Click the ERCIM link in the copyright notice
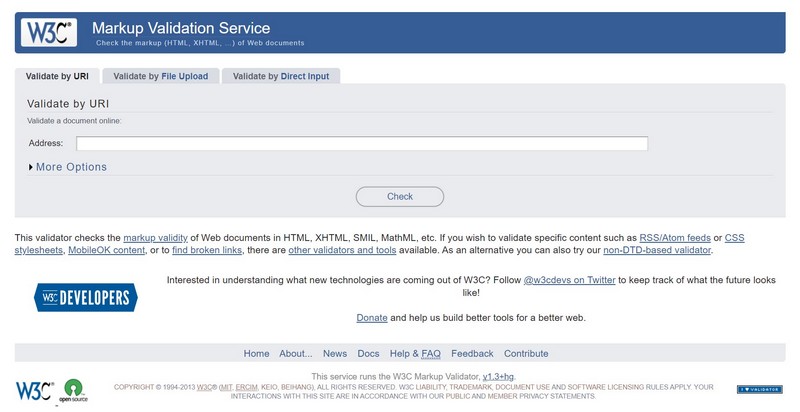Screen dimensions: 800x412 pos(247,388)
